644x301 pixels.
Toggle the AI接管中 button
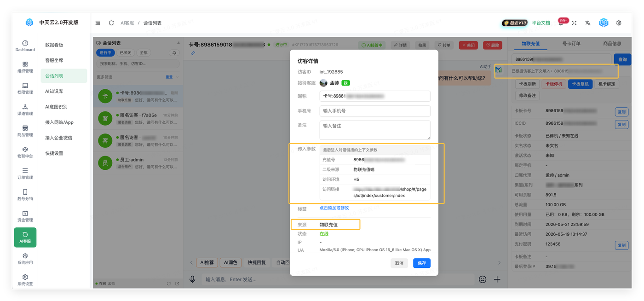click(372, 45)
